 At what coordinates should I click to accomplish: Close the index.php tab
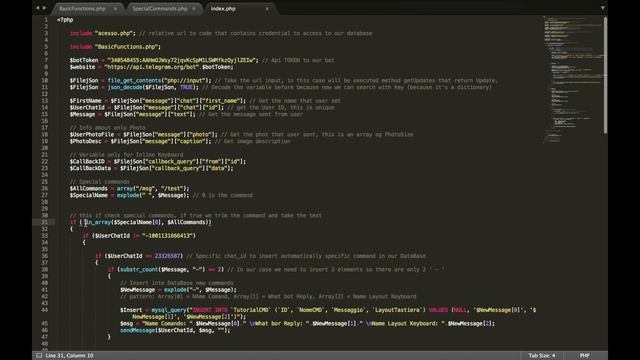click(x=267, y=9)
